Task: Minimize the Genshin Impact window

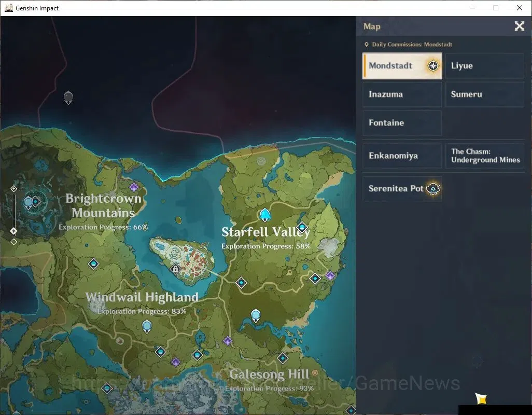Action: click(472, 8)
